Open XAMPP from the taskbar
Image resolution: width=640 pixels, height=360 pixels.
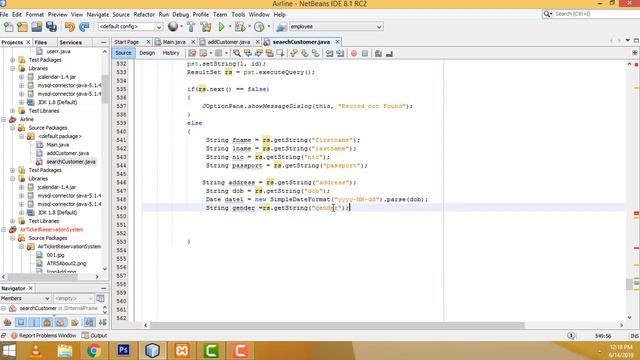[x=182, y=351]
